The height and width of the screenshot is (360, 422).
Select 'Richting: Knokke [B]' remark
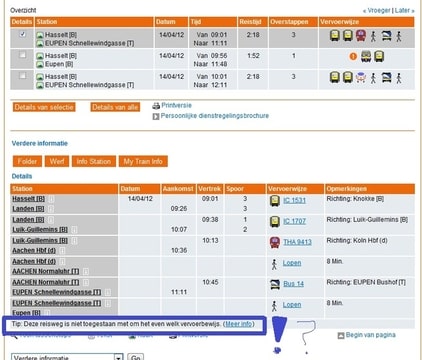(355, 199)
